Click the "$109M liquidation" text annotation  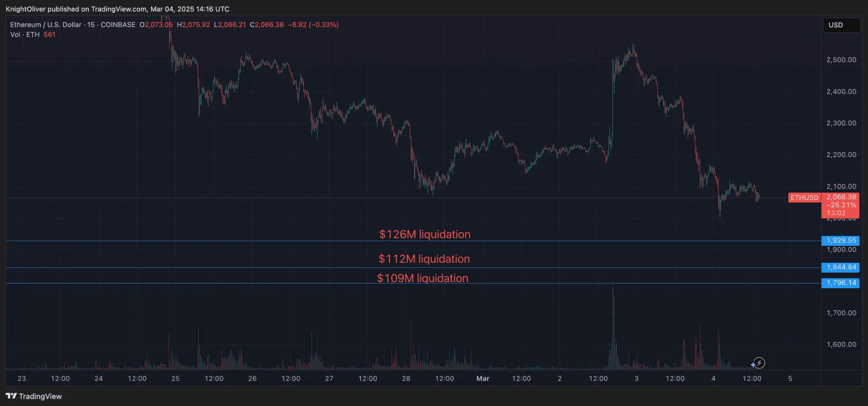pyautogui.click(x=423, y=278)
